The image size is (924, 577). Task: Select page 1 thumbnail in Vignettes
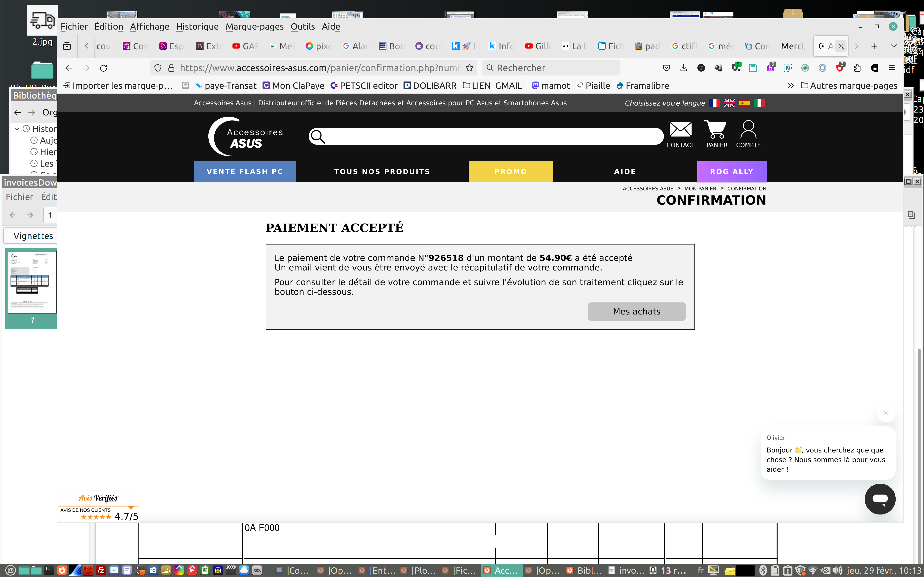click(32, 282)
